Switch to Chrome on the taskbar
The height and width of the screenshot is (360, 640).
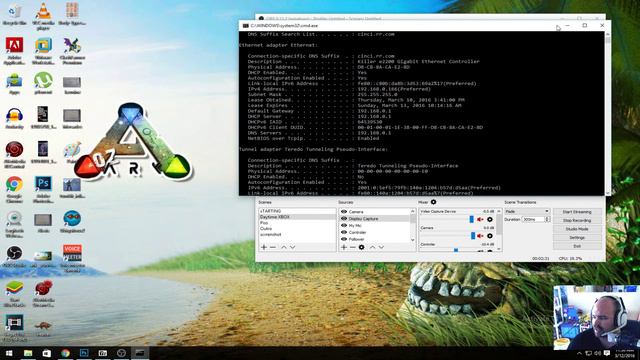click(x=65, y=353)
